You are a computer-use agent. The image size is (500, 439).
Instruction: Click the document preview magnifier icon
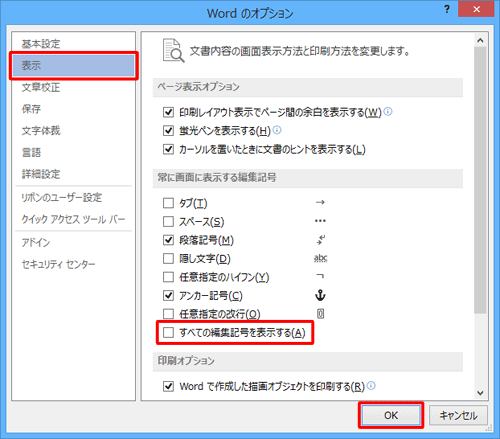point(173,51)
